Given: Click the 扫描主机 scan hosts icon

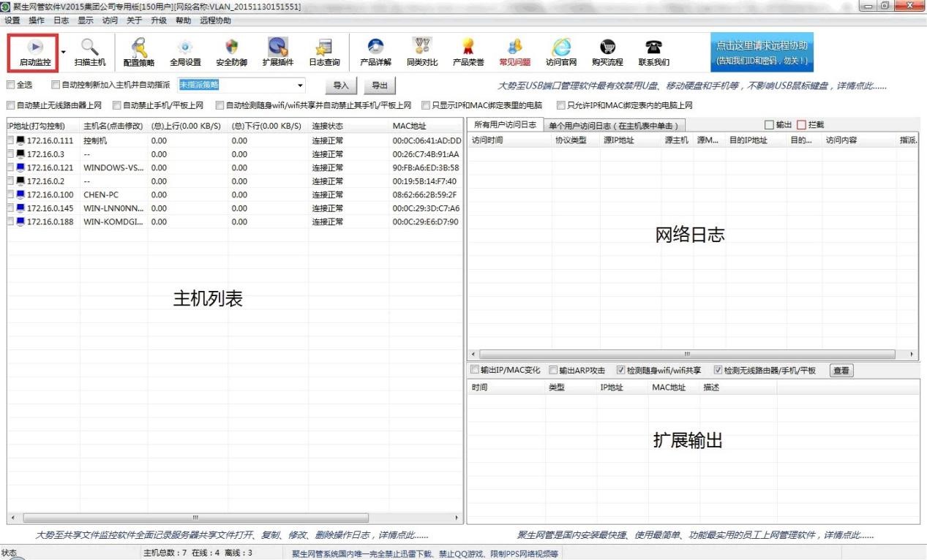Looking at the screenshot, I should point(89,48).
